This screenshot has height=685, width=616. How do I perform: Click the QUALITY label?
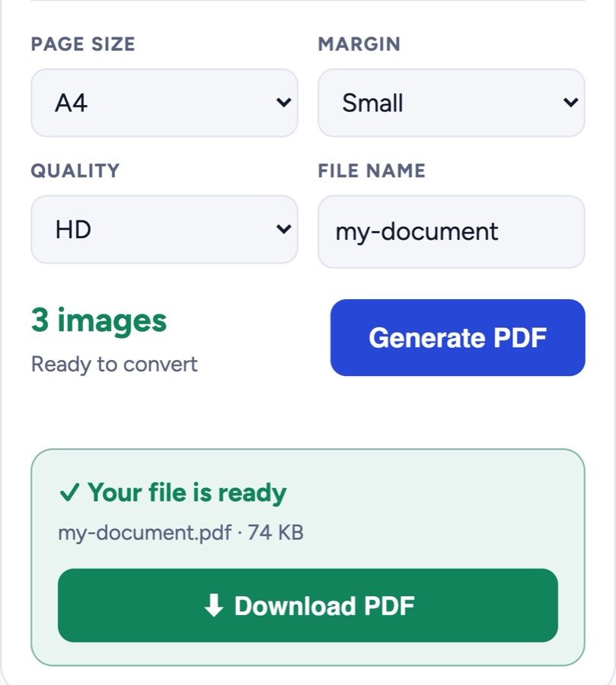tap(75, 170)
